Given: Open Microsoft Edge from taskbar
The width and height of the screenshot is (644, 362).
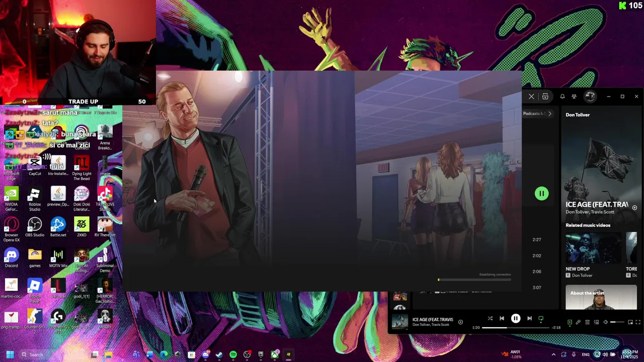Looking at the screenshot, I should pyautogui.click(x=164, y=354).
